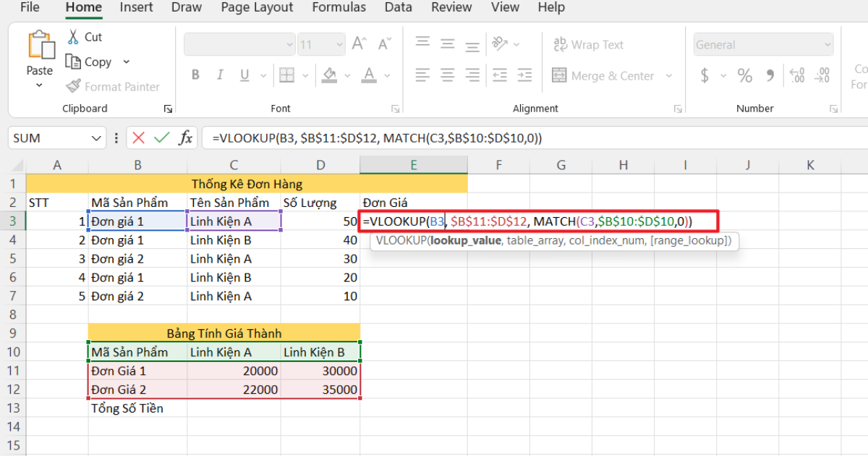
Task: Toggle Wrap Text
Action: [588, 45]
